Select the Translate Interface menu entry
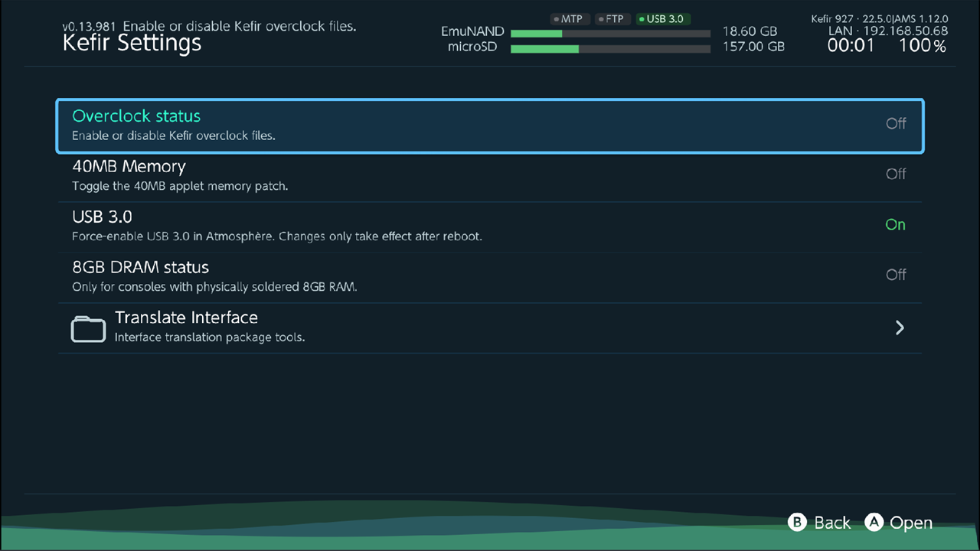The image size is (980, 551). pos(490,328)
